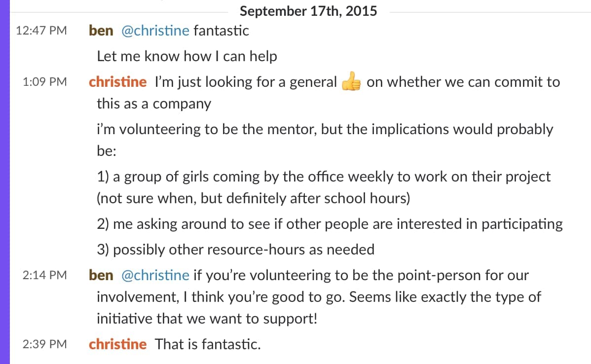This screenshot has height=364, width=591.
Task: Click the 'Let me know how I can help' message
Action: pos(187,56)
